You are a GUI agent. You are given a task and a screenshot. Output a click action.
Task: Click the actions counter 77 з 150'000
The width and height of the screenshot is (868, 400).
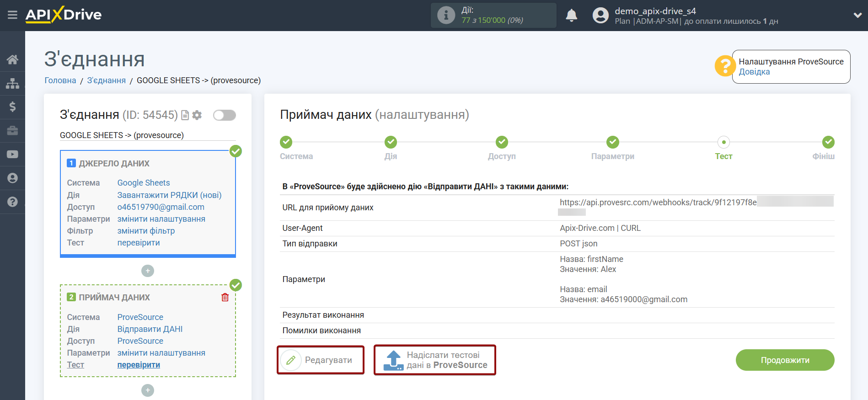492,20
